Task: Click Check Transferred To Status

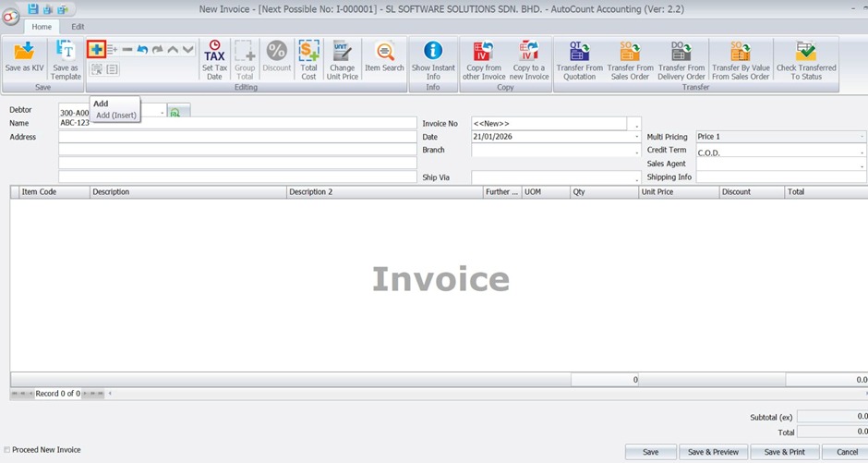Action: click(x=806, y=59)
